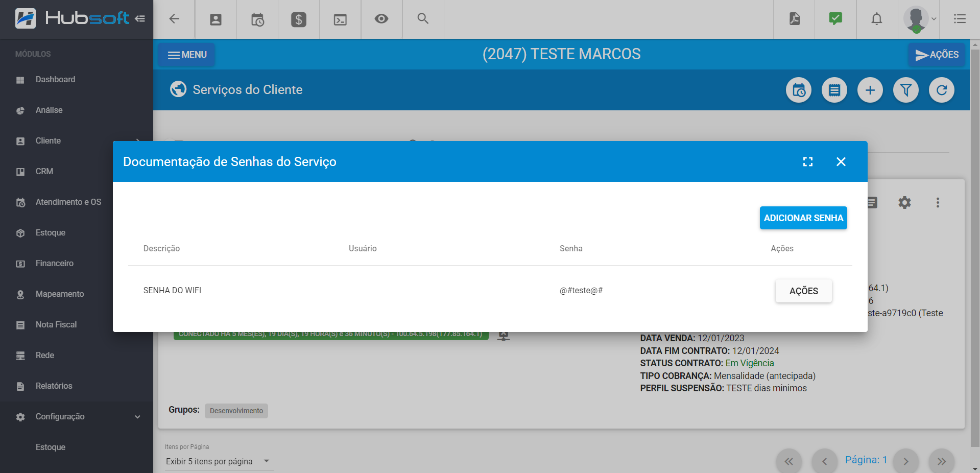Go to next page arrow button
This screenshot has width=980, height=473.
pyautogui.click(x=906, y=461)
